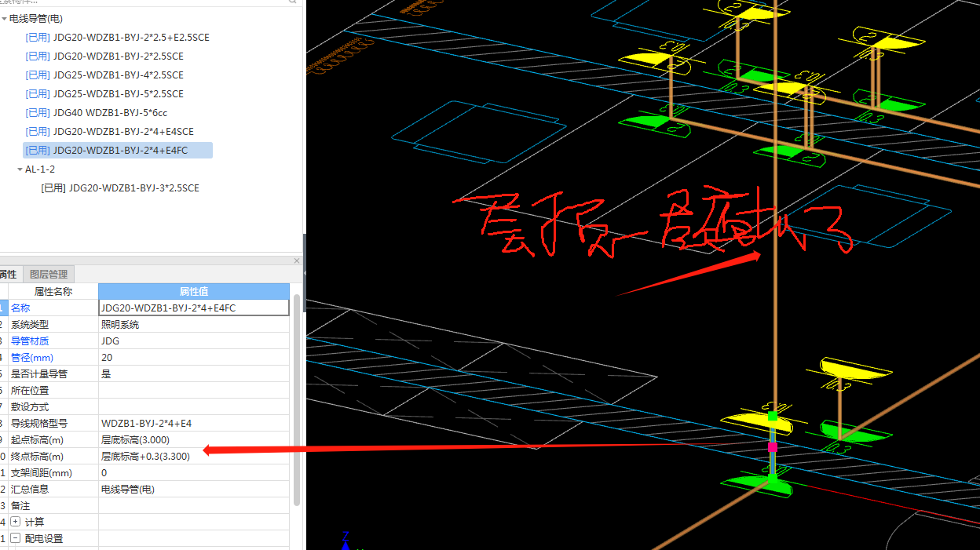This screenshot has width=980, height=550.
Task: Click the 终点标高(m) property label
Action: [x=37, y=456]
